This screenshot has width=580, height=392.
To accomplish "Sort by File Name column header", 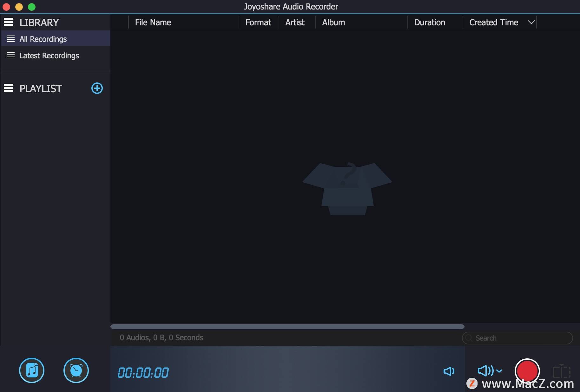I will 153,22.
